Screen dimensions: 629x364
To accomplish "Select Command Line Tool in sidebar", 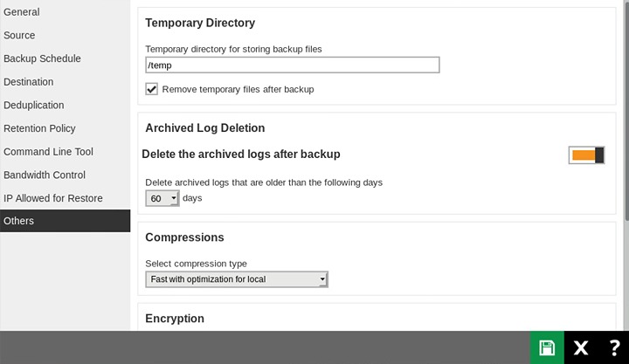I will 48,152.
